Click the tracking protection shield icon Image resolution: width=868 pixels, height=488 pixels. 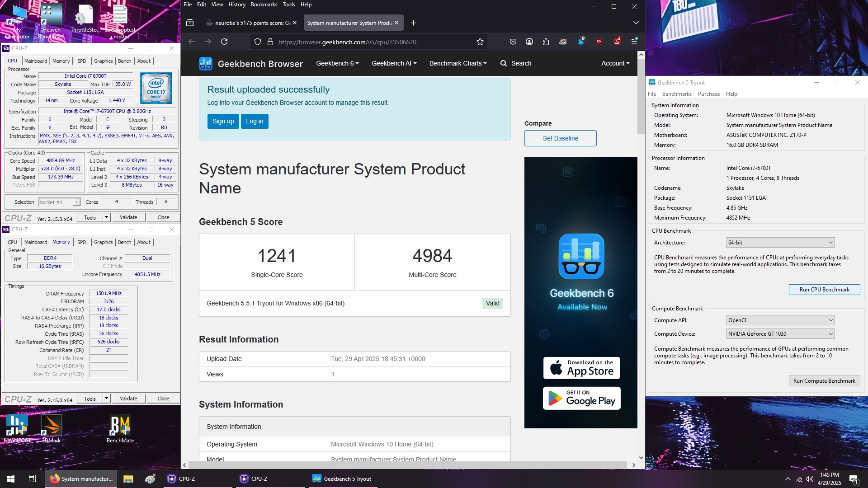[x=258, y=42]
